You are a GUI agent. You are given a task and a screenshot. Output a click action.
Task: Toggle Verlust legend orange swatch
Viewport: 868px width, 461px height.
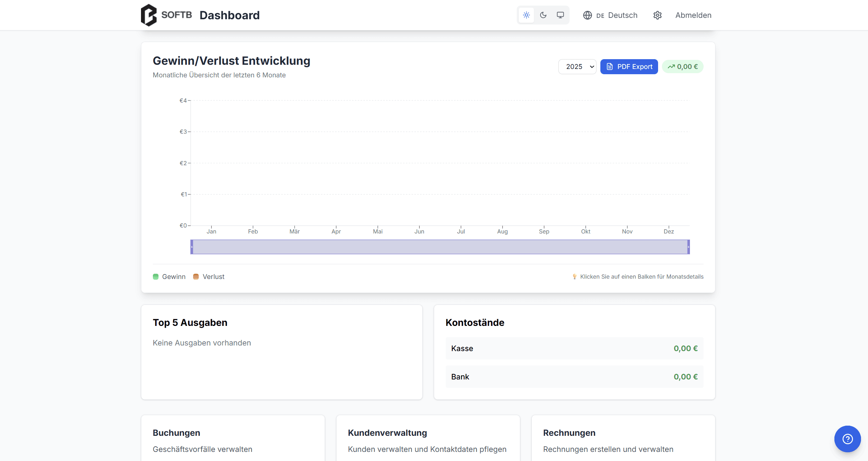(196, 277)
